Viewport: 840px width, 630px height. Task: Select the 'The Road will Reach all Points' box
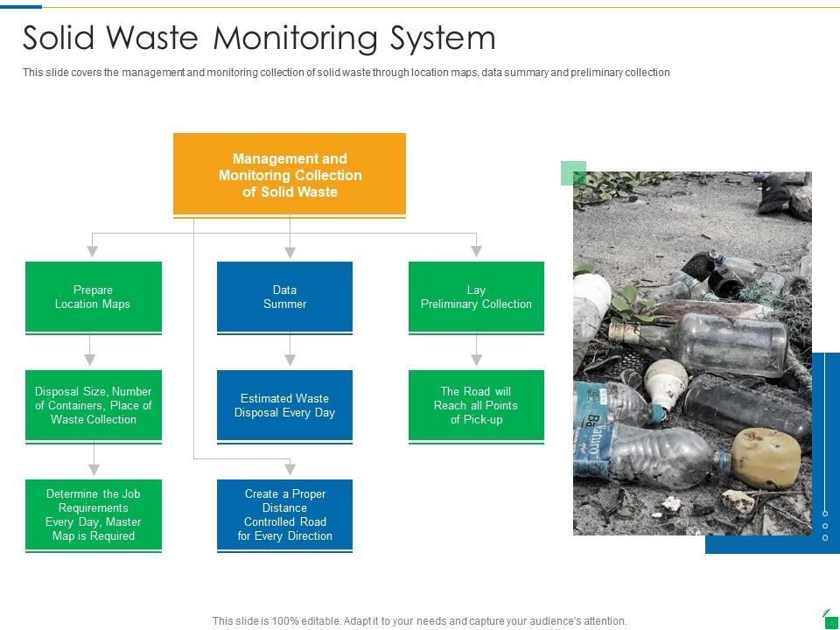point(477,405)
